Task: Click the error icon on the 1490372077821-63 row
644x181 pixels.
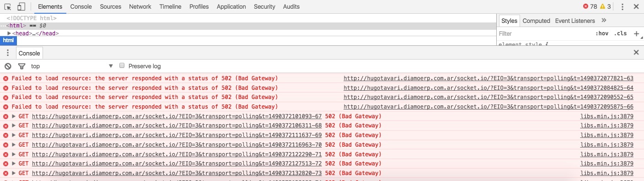Action: point(5,79)
